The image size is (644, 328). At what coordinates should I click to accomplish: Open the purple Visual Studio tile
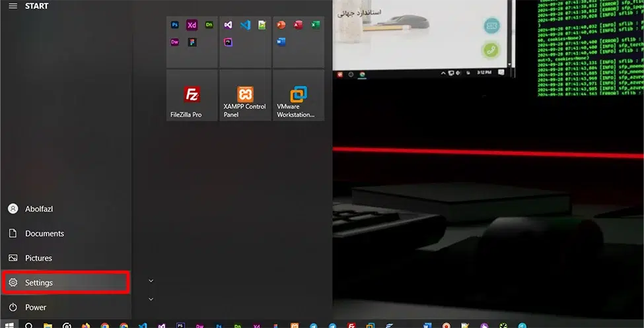point(229,25)
